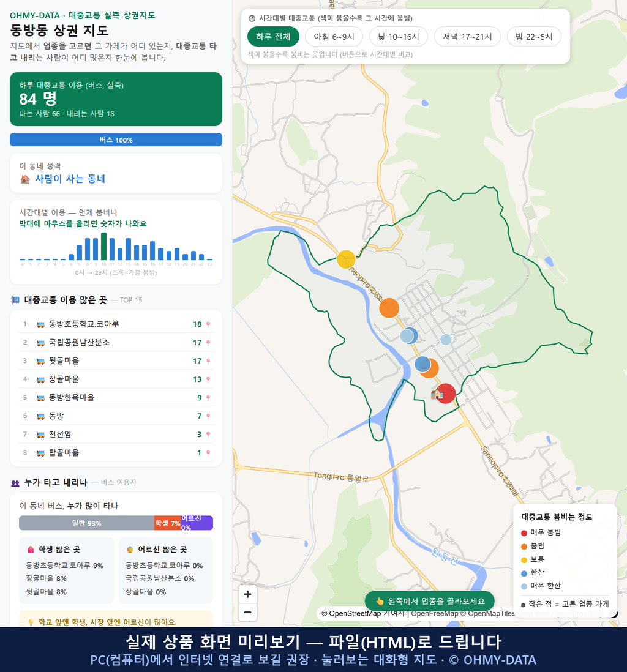Image resolution: width=627 pixels, height=672 pixels.
Task: Click the pin icon for 국립공원남산분소
Action: pyautogui.click(x=208, y=343)
